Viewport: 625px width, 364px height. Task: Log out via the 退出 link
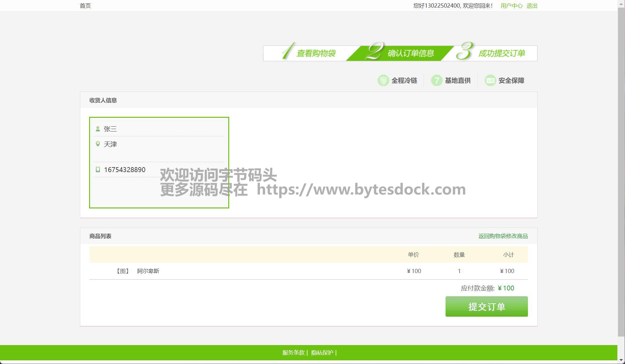532,6
